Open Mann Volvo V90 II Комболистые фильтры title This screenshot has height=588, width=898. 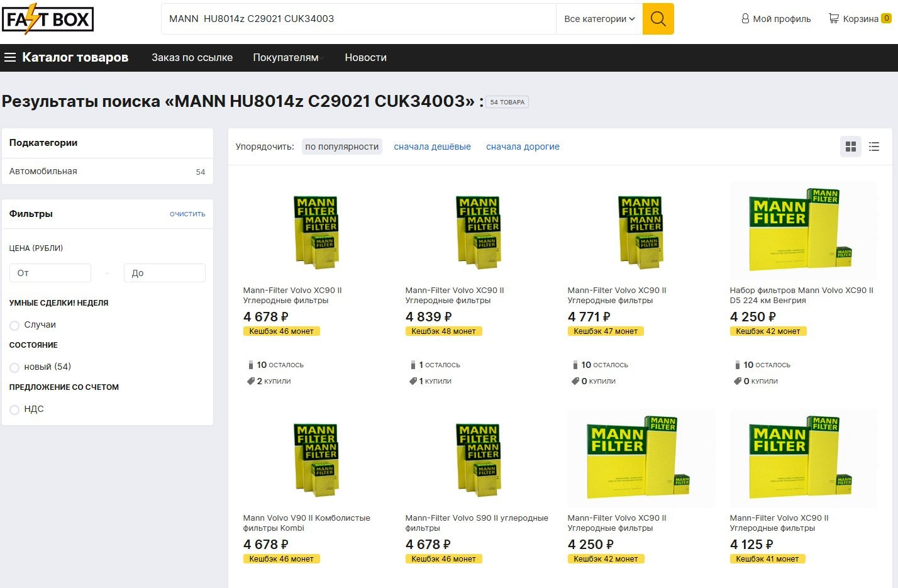[x=306, y=523]
